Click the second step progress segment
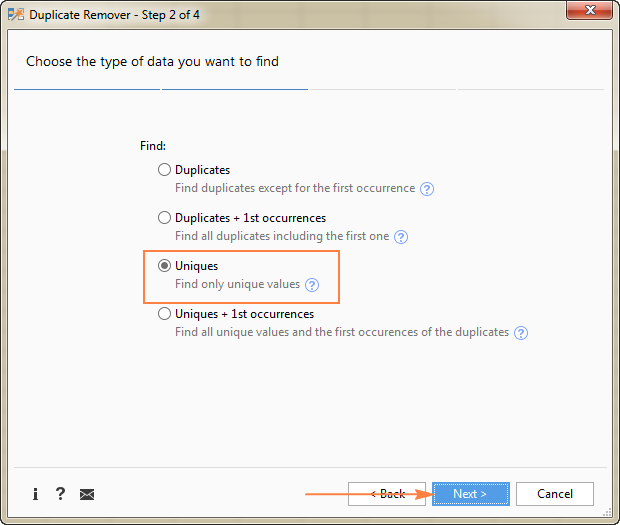The height and width of the screenshot is (525, 620). 235,89
